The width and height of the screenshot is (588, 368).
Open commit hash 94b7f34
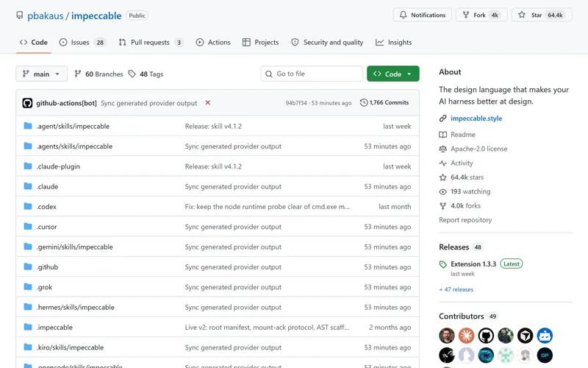[x=296, y=103]
